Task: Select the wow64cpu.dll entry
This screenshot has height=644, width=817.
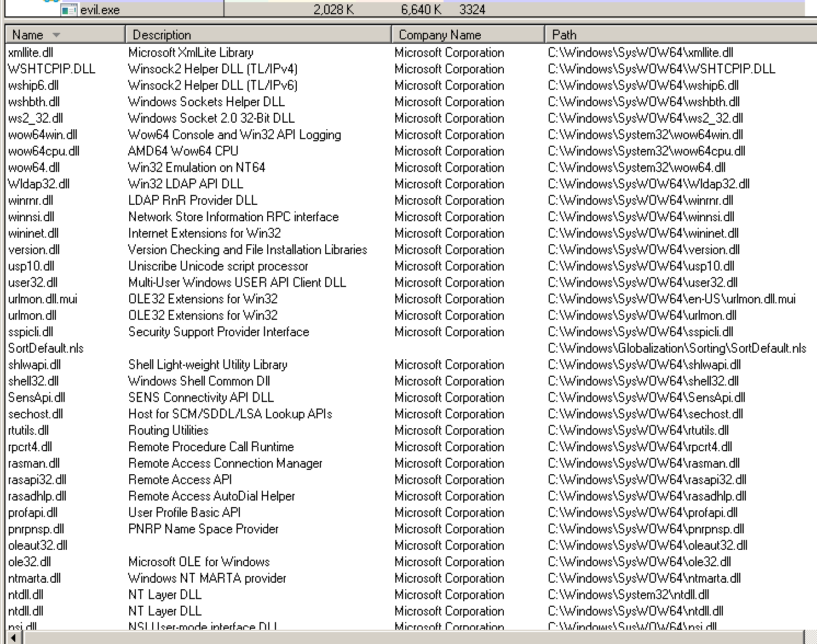Action: click(x=44, y=151)
